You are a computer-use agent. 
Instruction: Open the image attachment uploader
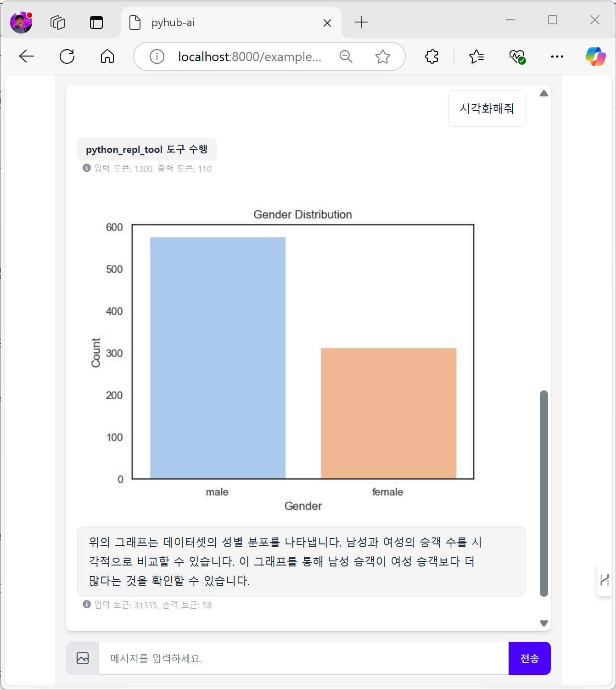pyautogui.click(x=82, y=658)
